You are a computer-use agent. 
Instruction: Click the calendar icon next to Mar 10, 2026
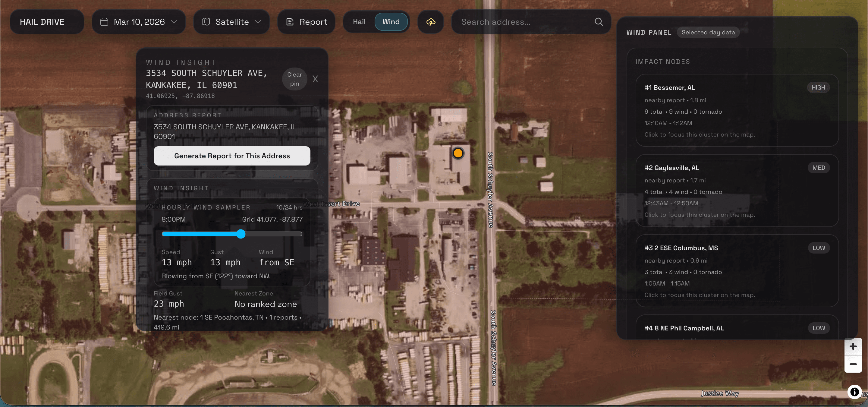tap(105, 22)
